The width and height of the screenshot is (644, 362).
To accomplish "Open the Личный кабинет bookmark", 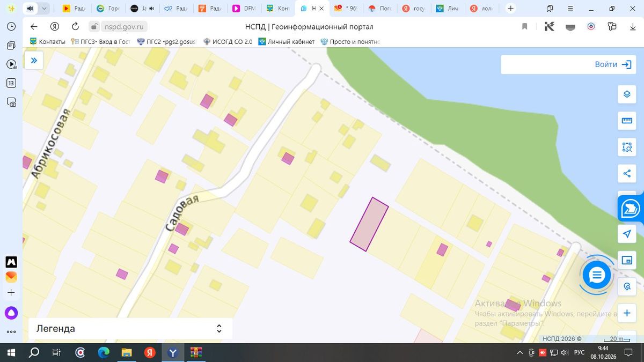I will pos(286,41).
